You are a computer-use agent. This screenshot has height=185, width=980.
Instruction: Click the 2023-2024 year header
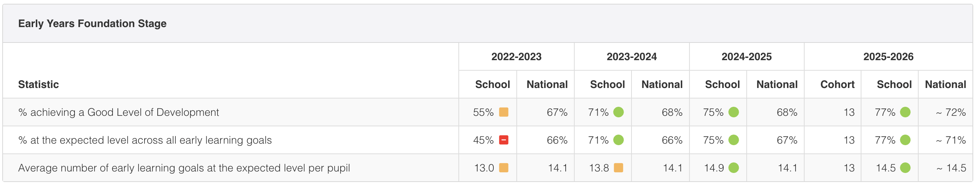pos(632,57)
